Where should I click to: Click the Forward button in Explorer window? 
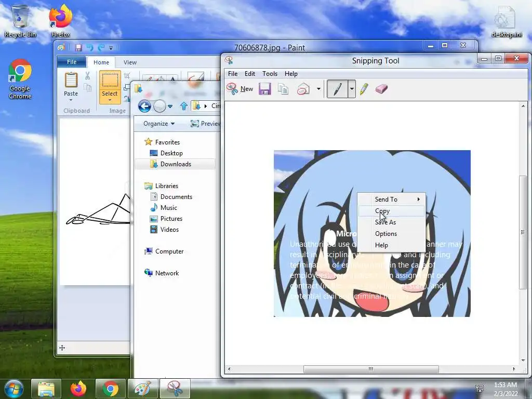159,106
